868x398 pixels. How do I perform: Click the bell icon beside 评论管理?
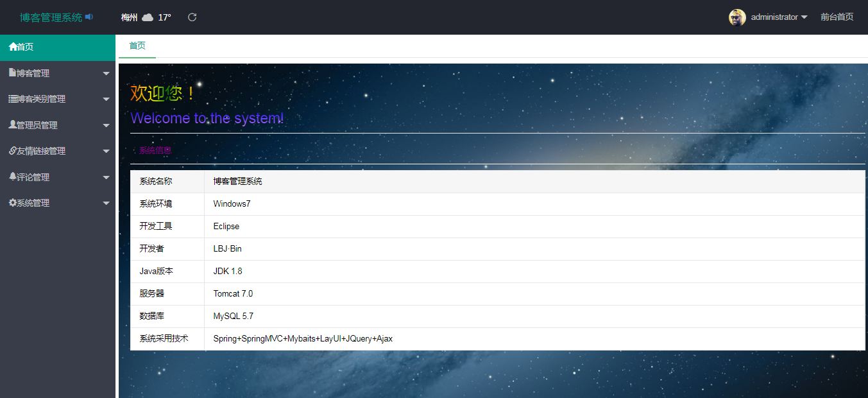pos(12,177)
